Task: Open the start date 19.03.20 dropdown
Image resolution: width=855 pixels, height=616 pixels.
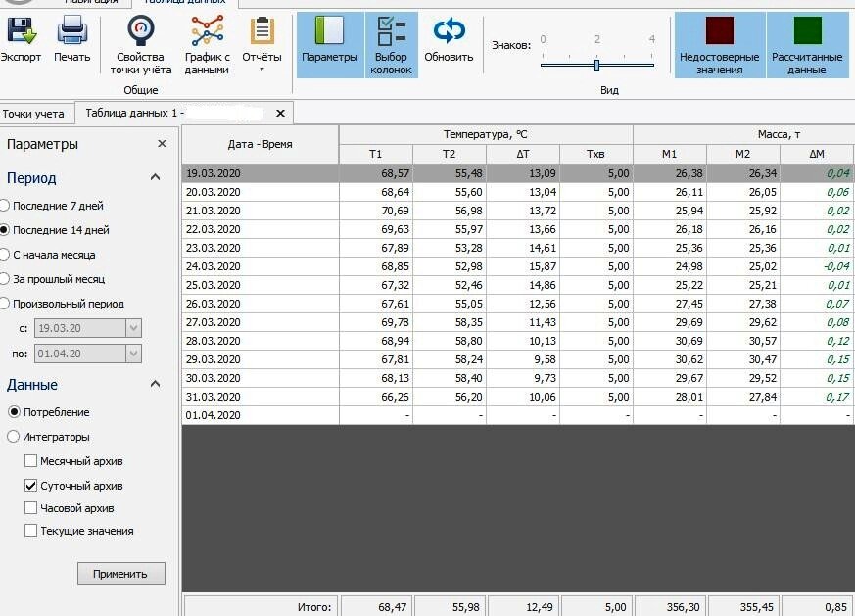Action: [133, 328]
